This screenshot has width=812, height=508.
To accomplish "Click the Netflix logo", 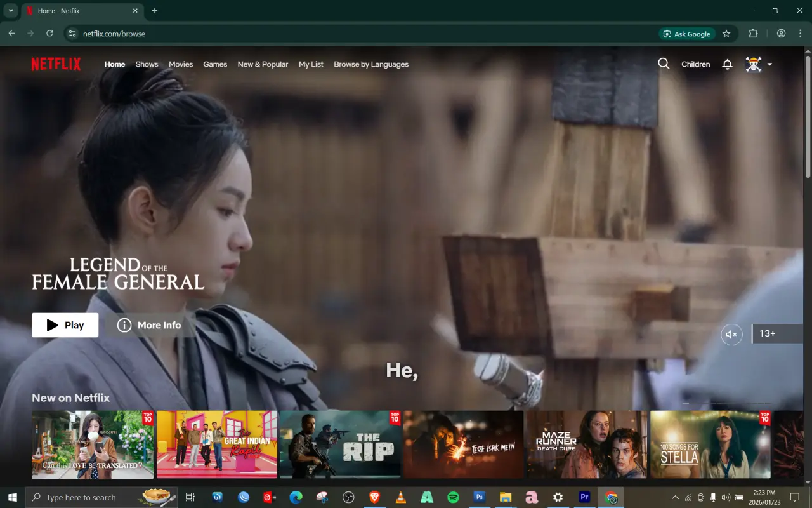I will (x=56, y=64).
